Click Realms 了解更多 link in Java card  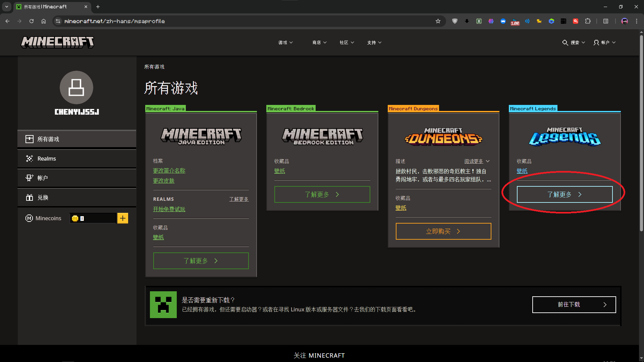click(x=239, y=199)
